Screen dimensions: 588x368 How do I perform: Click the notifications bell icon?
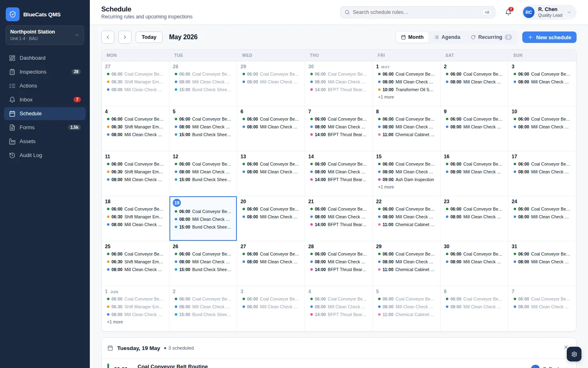[x=508, y=12]
